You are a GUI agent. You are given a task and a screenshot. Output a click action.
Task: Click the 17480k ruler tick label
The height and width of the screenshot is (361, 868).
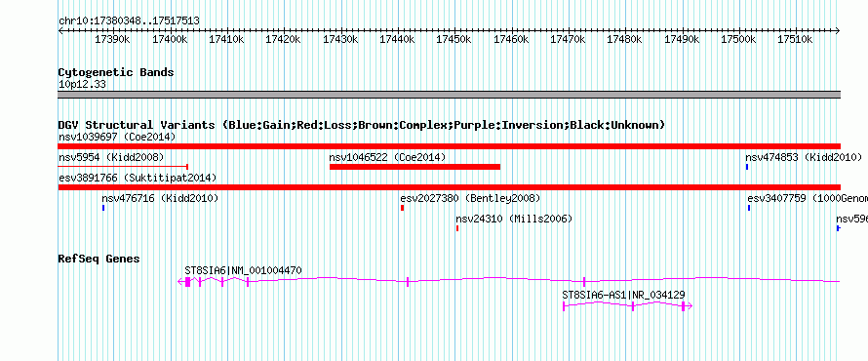625,39
